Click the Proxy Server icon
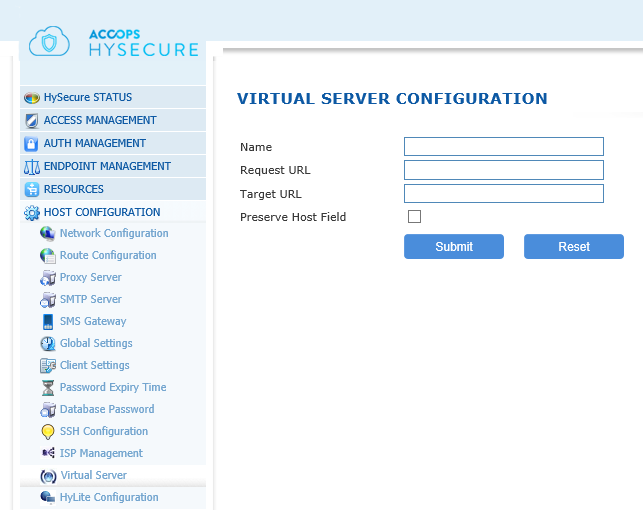The height and width of the screenshot is (510, 643). (48, 278)
